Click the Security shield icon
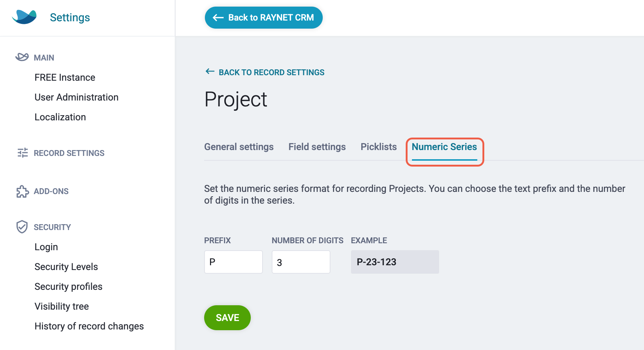The height and width of the screenshot is (350, 644). click(x=22, y=227)
